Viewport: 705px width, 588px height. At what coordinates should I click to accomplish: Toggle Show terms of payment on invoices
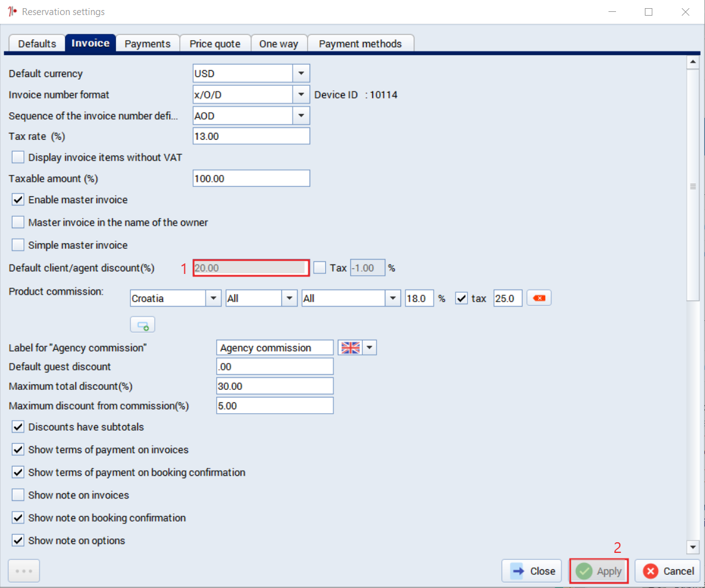[18, 449]
